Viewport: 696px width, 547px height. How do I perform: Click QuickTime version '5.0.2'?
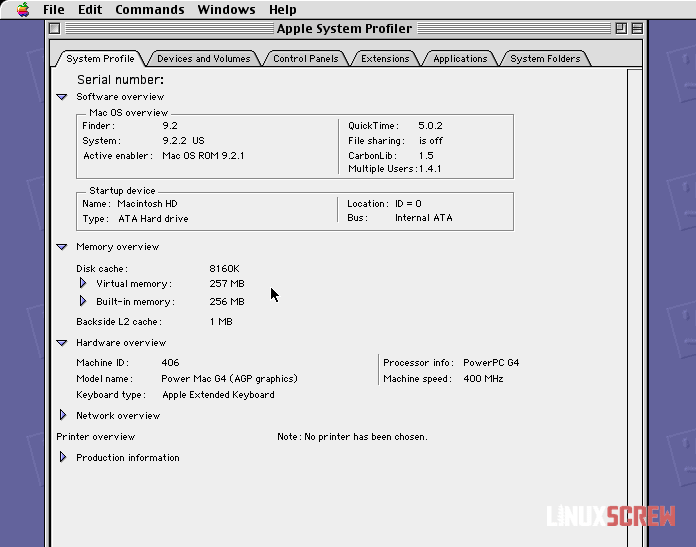(x=430, y=126)
